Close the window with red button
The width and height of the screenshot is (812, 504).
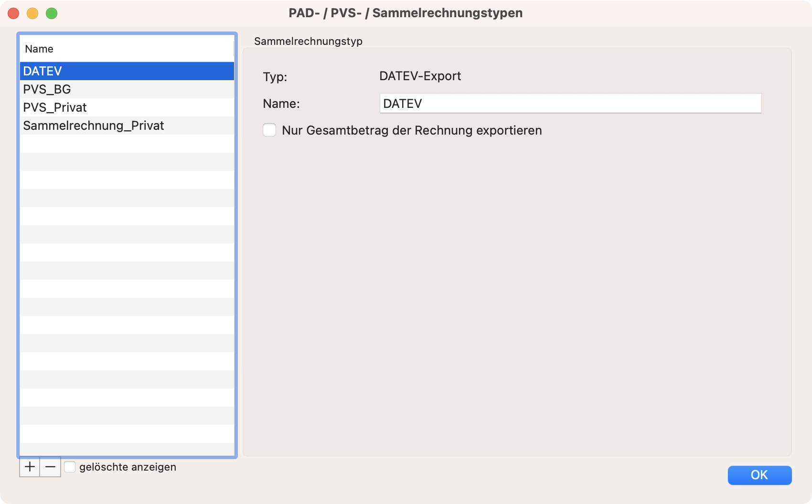13,13
